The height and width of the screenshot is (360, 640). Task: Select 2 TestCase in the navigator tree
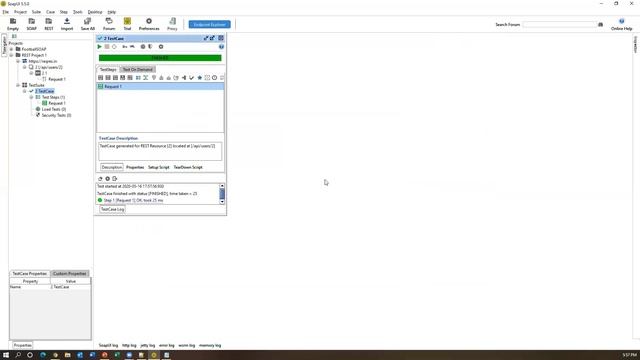point(44,91)
